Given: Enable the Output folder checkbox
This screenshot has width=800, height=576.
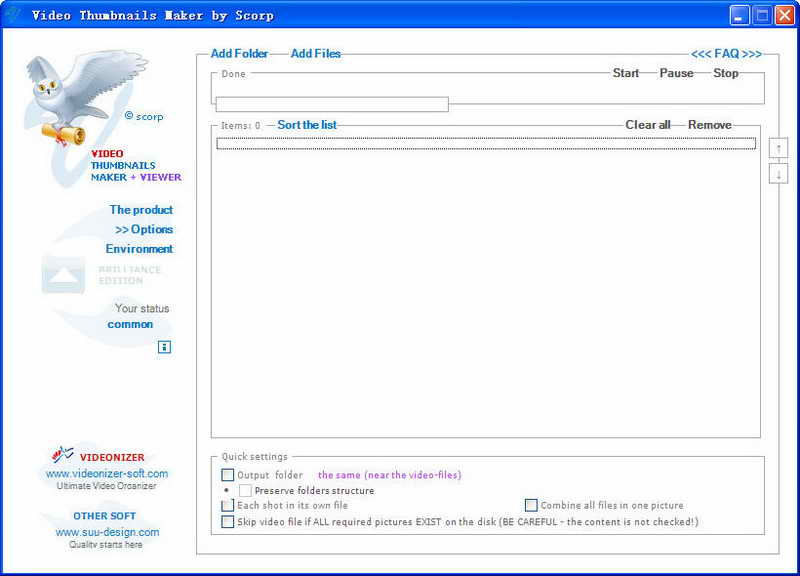Looking at the screenshot, I should [228, 475].
